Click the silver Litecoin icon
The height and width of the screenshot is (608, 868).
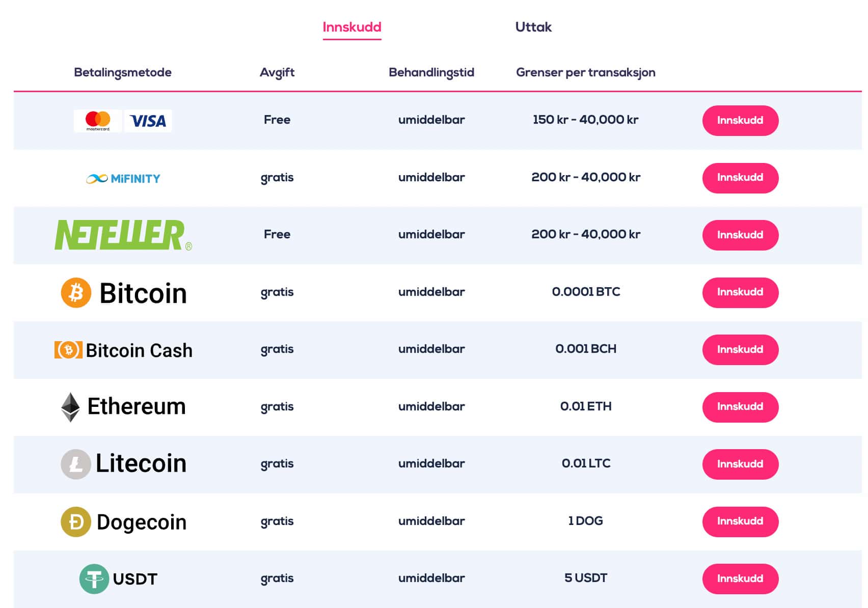tap(76, 464)
